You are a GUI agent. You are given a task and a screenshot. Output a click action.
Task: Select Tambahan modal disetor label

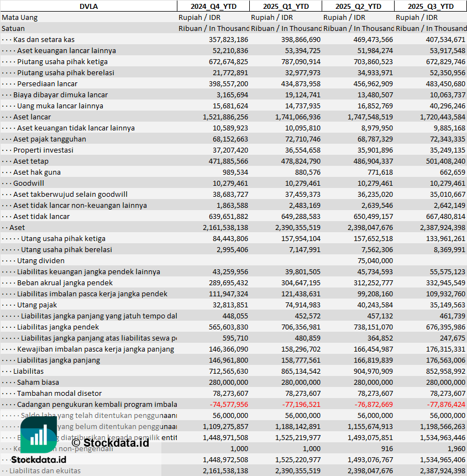pyautogui.click(x=59, y=394)
